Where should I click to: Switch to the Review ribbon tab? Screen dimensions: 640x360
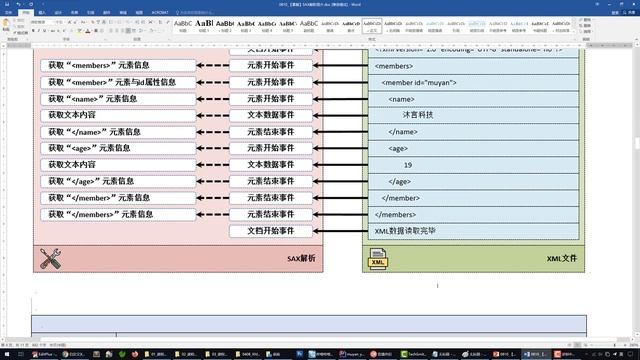point(122,13)
